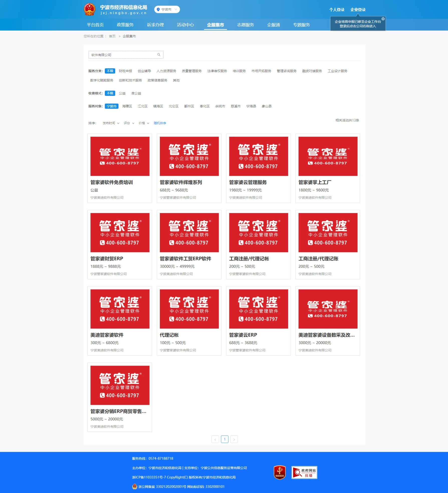Image resolution: width=448 pixels, height=493 pixels.
Task: Open 代理记帐 card title
Action: tap(169, 335)
